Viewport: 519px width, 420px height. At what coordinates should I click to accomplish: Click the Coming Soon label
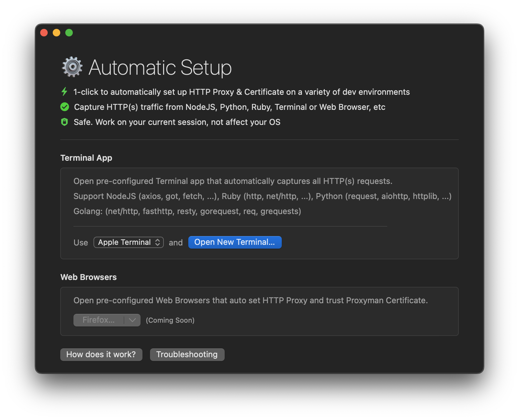click(x=170, y=320)
